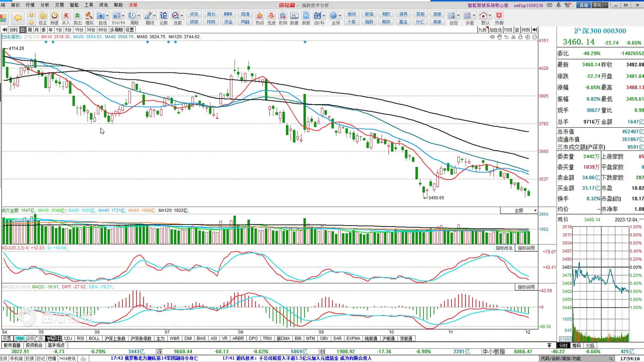This screenshot has height=362, width=644.
Task: Expand the 金额 volume type dropdown
Action: [x=535, y=210]
